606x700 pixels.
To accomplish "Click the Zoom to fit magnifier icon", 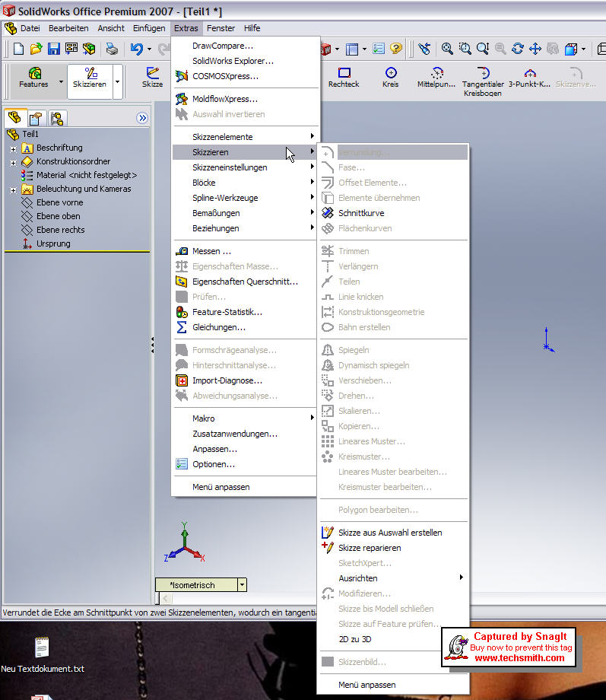I will [x=447, y=49].
